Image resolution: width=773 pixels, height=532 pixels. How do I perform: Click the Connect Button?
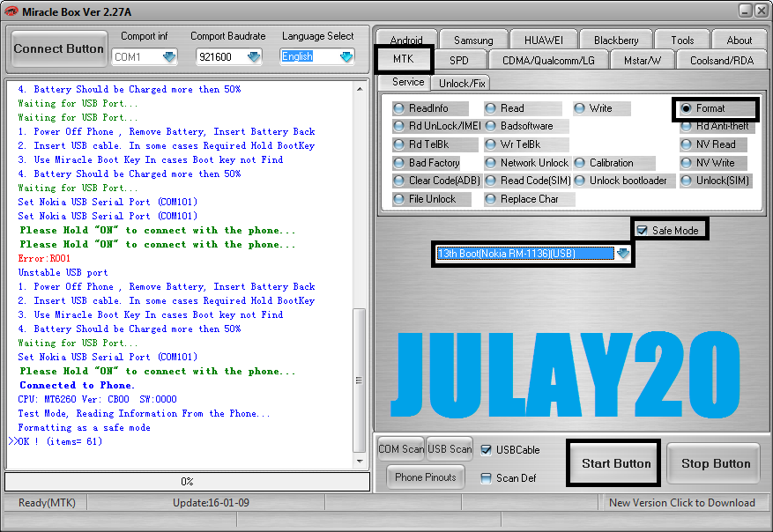59,48
